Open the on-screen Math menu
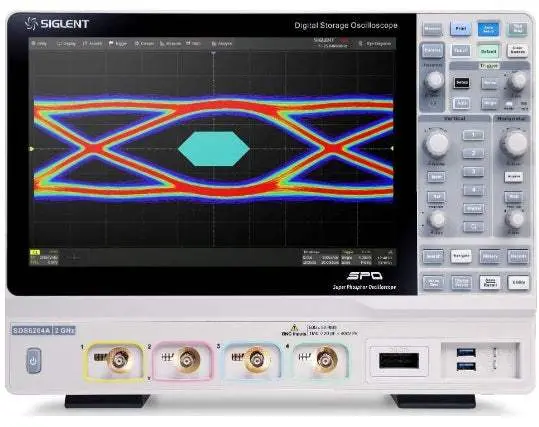The width and height of the screenshot is (539, 427). [x=193, y=44]
